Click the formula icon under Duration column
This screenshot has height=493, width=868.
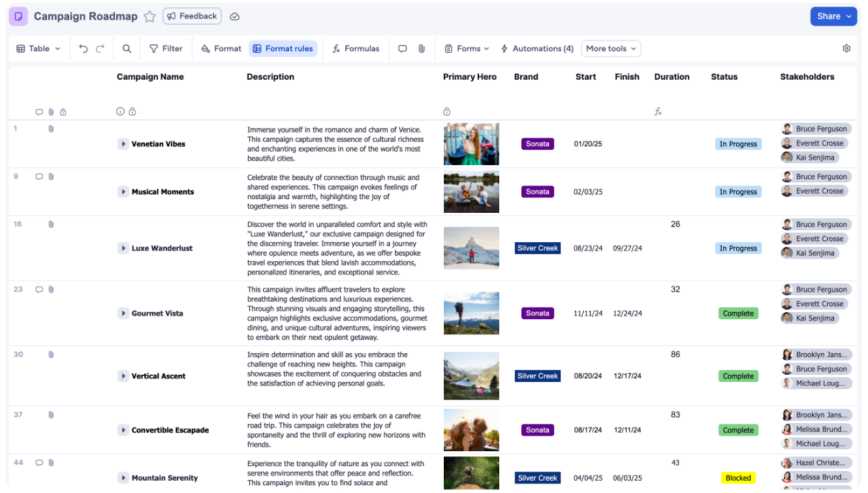coord(658,112)
